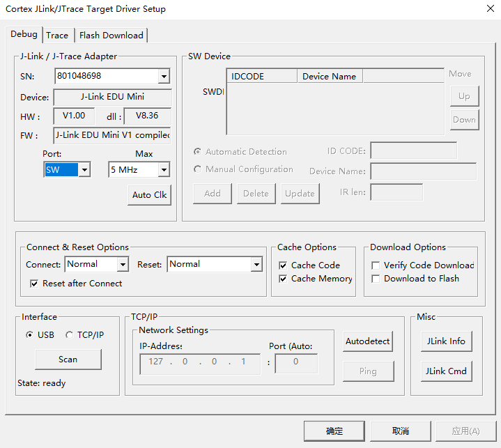Viewport: 501px width, 448px height.
Task: Open JLink Cmd
Action: tap(447, 371)
